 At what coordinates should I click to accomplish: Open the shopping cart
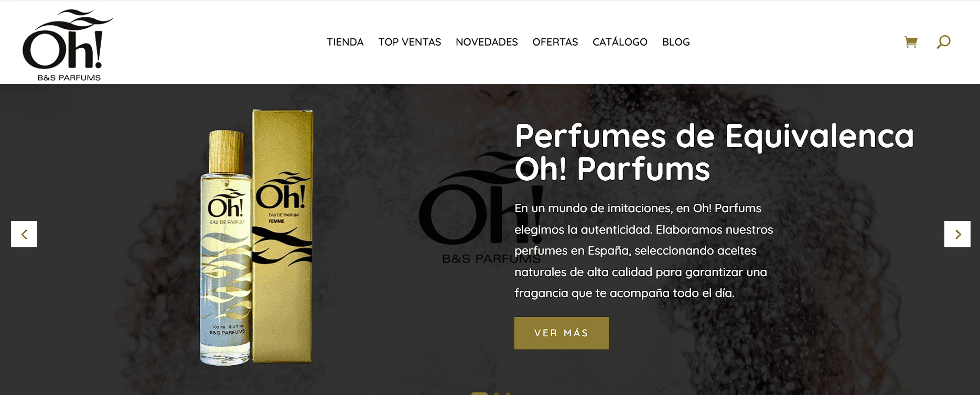click(911, 42)
